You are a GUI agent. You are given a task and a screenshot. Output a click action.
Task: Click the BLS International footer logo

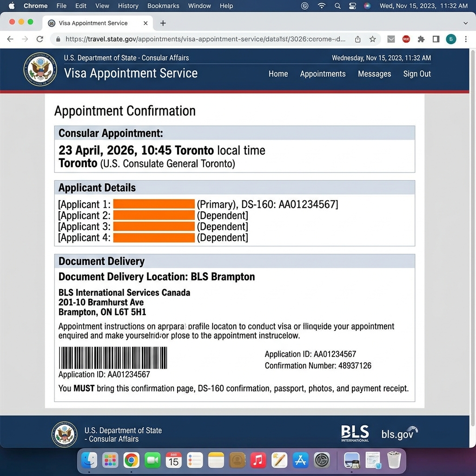click(x=355, y=433)
